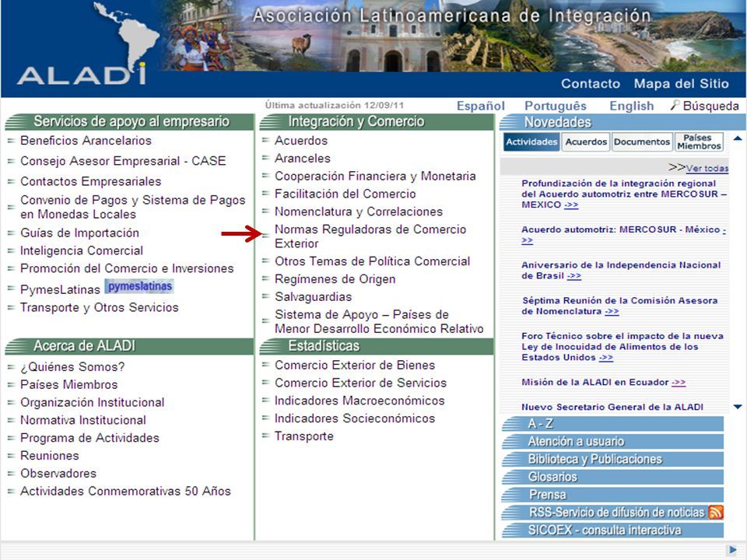Open Consejo Asesor Empresarial - CASE
The image size is (747, 560).
(123, 161)
